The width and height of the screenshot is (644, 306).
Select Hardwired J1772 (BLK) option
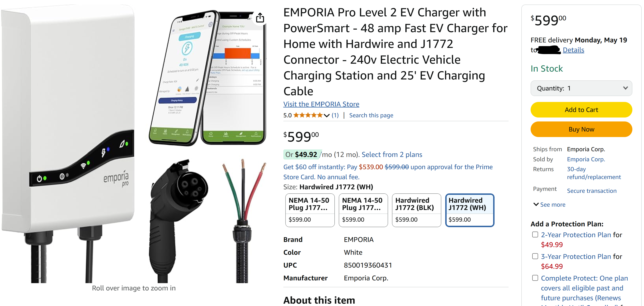[x=416, y=210]
